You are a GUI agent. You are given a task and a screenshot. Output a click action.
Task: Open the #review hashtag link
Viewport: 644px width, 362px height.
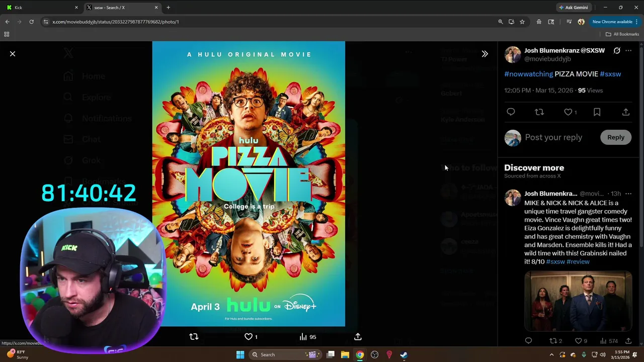click(x=578, y=261)
